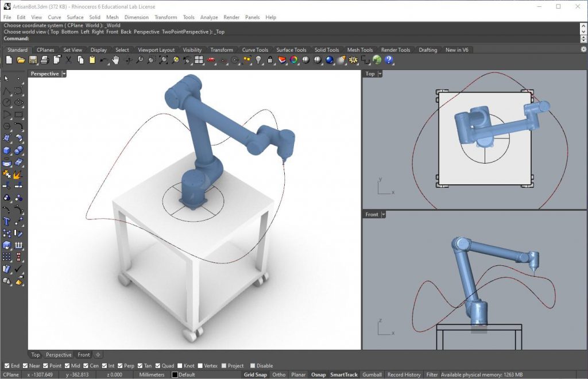Screen dimensions: 588x379
Task: Toggle the Mid osnap checkbox
Action: pyautogui.click(x=67, y=365)
